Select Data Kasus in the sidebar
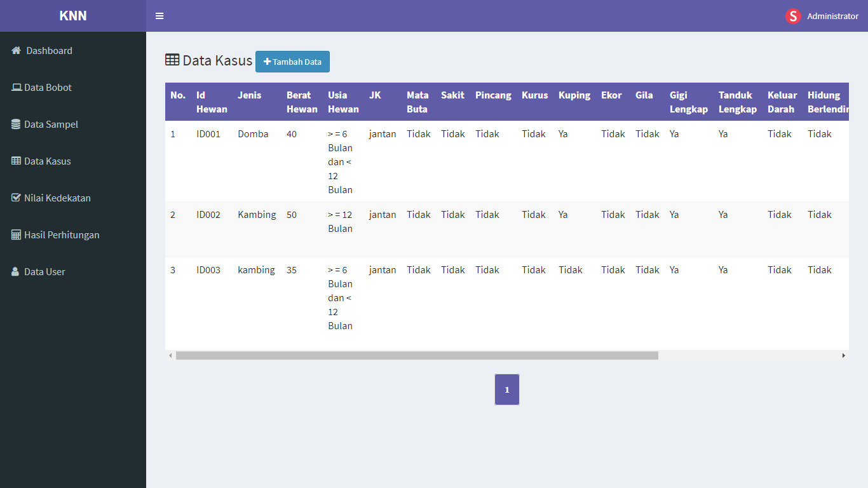Viewport: 868px width, 488px height. coord(73,161)
